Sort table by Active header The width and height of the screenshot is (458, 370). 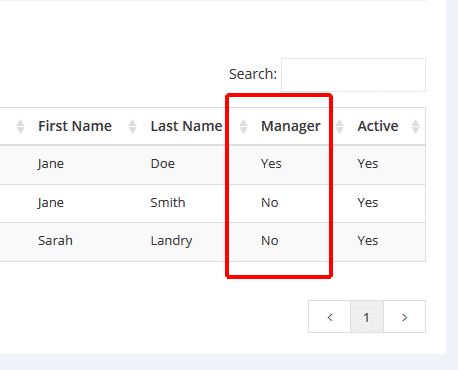click(378, 126)
